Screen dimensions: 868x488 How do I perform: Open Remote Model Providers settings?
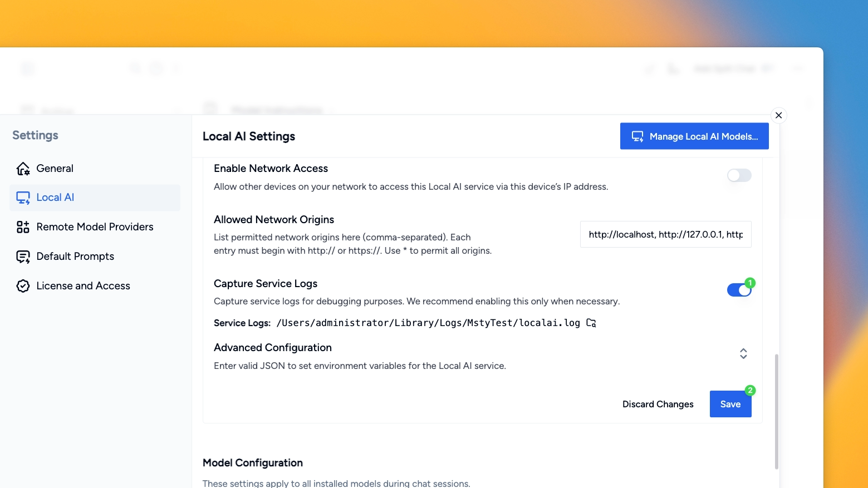(x=94, y=226)
